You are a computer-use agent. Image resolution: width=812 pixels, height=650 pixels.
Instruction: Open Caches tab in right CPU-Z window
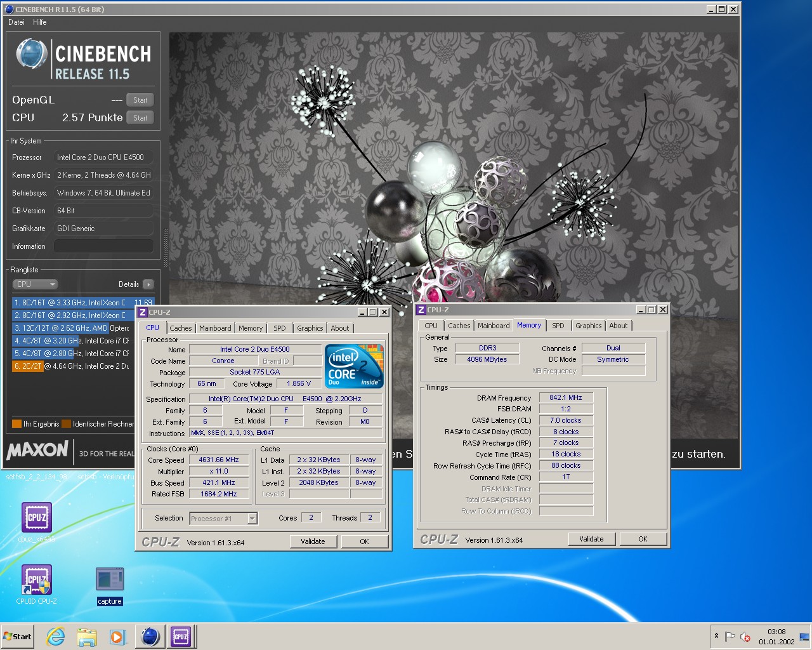(x=459, y=326)
